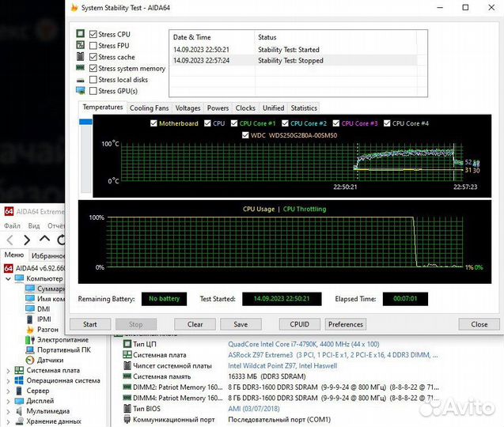Click the Stress cache icon
504x427 pixels.
pyautogui.click(x=81, y=57)
